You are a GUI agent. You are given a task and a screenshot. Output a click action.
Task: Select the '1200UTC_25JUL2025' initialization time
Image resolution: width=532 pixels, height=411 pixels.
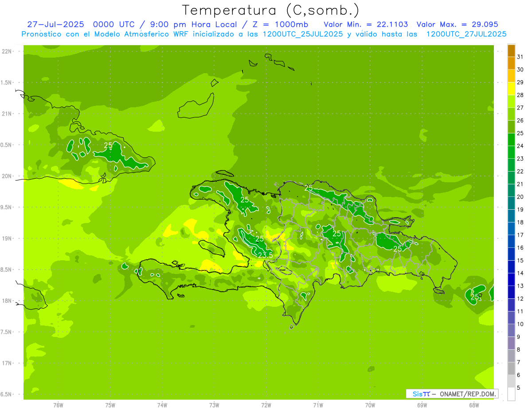tap(302, 34)
